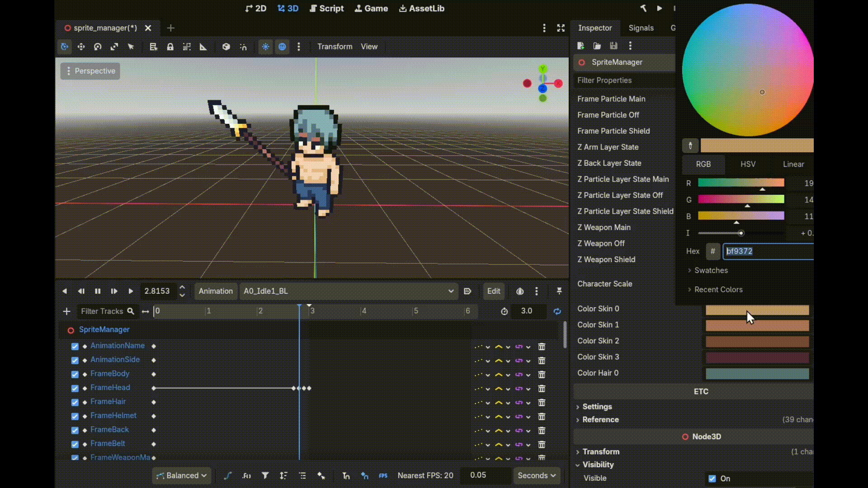Toggle the Visible On checkbox

(712, 479)
